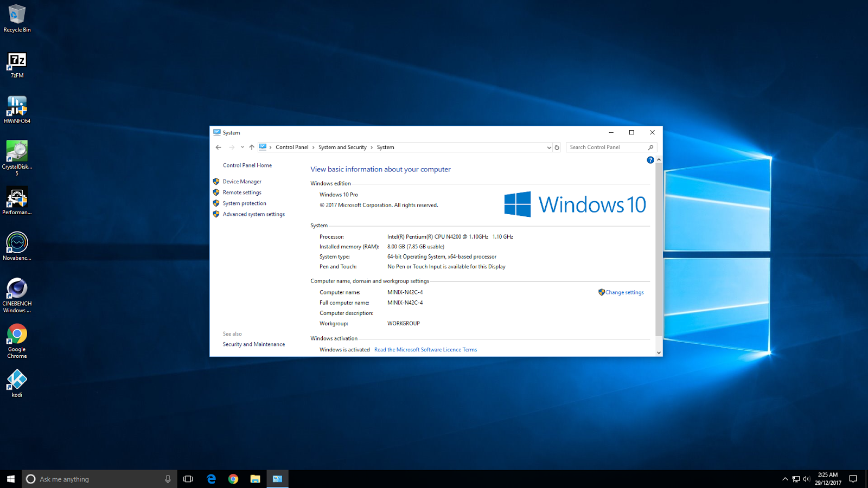Open the recent locations chevron dropdown
The height and width of the screenshot is (488, 868).
point(242,147)
